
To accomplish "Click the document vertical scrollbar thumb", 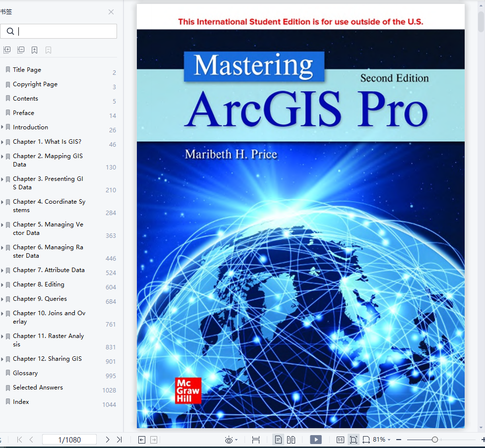I will 481,22.
